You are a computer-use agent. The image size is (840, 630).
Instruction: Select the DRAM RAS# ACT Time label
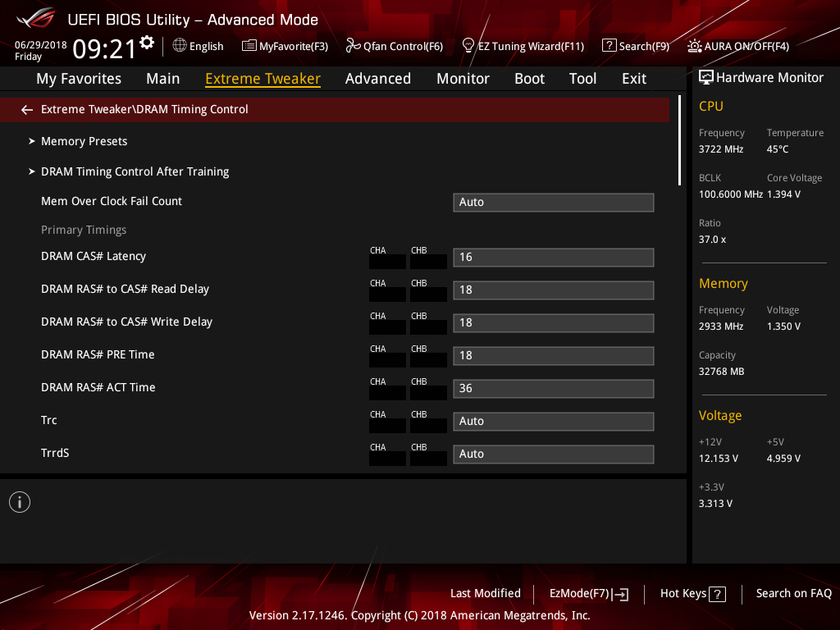pyautogui.click(x=98, y=388)
